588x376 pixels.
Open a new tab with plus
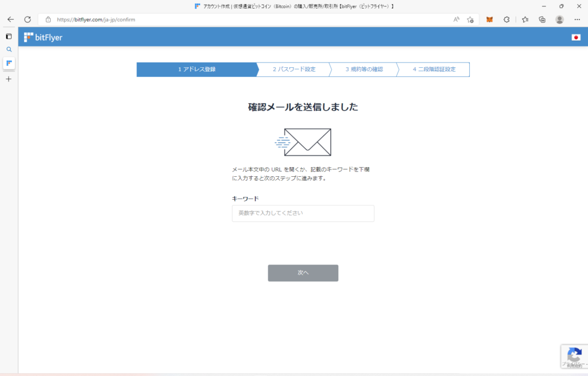coord(9,79)
